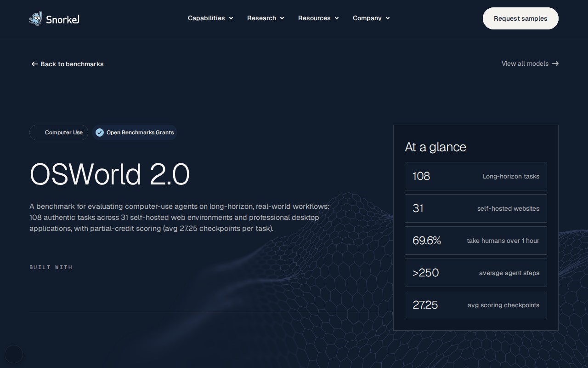Screen dimensions: 588x368
Task: Click the Snorkel octopus logo icon
Action: coord(36,18)
